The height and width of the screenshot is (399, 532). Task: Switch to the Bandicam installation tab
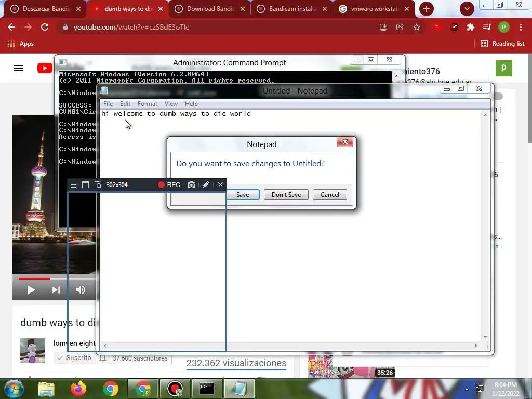coord(292,9)
